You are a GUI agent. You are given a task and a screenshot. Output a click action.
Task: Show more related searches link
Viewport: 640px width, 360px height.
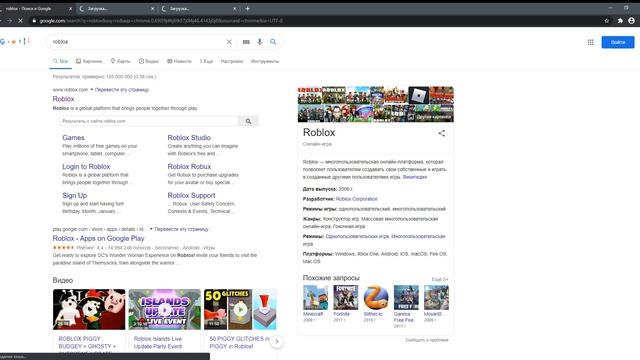coord(440,279)
